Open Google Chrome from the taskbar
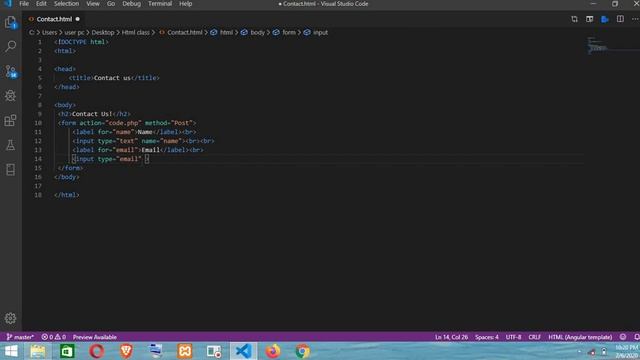Image resolution: width=640 pixels, height=360 pixels. click(x=302, y=351)
